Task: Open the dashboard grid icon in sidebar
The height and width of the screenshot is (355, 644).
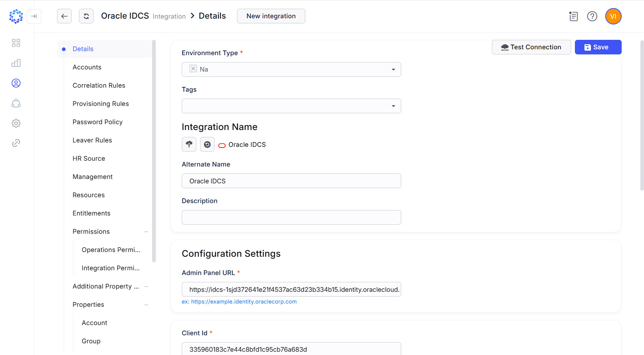Action: 16,43
